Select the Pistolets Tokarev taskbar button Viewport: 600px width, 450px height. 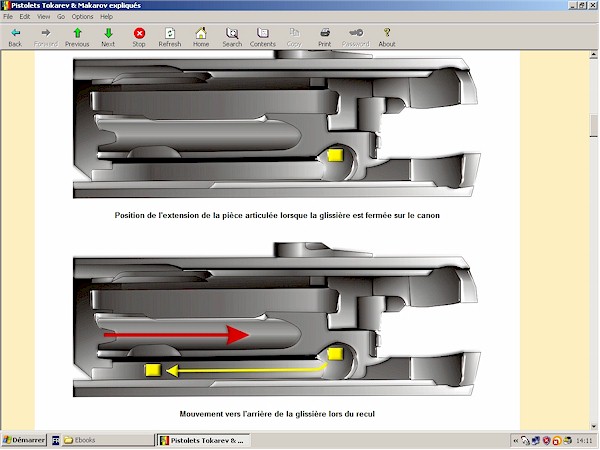tap(204, 440)
